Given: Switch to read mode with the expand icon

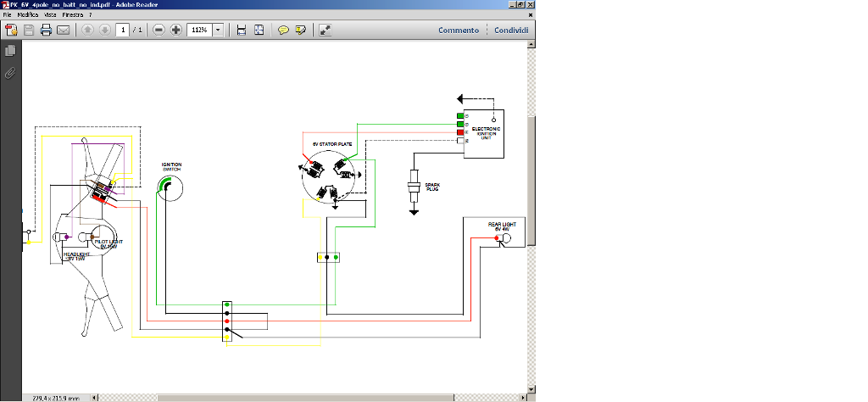Looking at the screenshot, I should (325, 30).
